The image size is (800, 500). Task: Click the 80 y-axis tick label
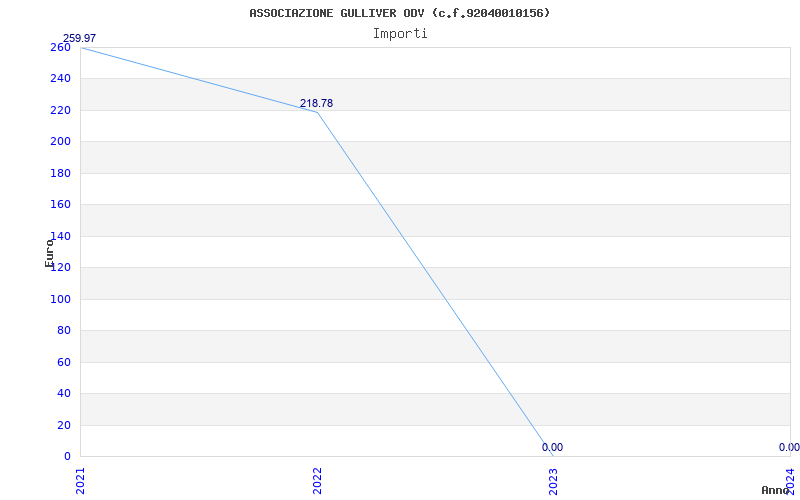64,331
